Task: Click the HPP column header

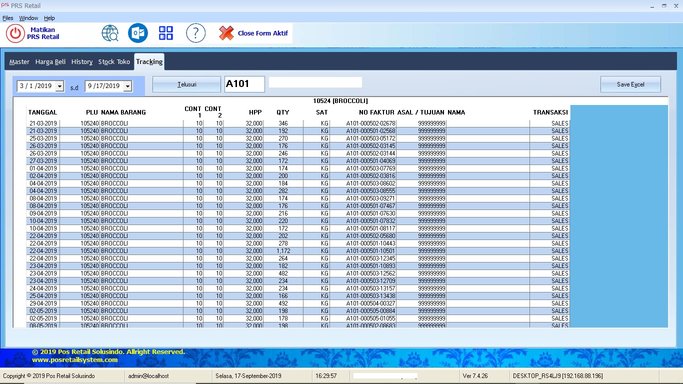Action: tap(255, 112)
